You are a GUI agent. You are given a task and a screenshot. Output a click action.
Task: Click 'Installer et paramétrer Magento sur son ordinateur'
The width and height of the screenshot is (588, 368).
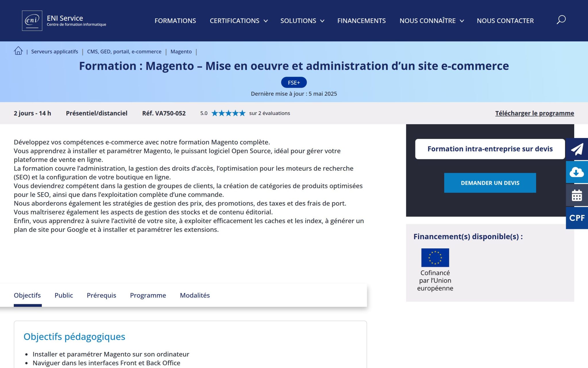pos(111,354)
